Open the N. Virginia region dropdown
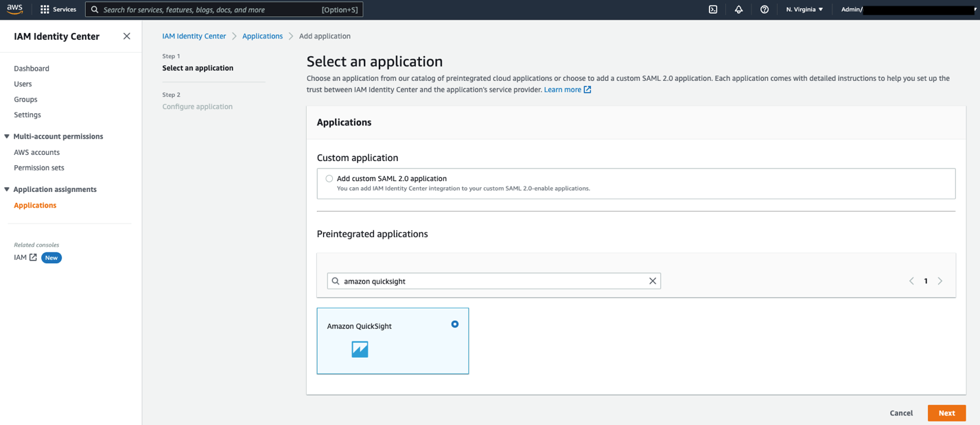Viewport: 980px width, 425px height. [804, 10]
